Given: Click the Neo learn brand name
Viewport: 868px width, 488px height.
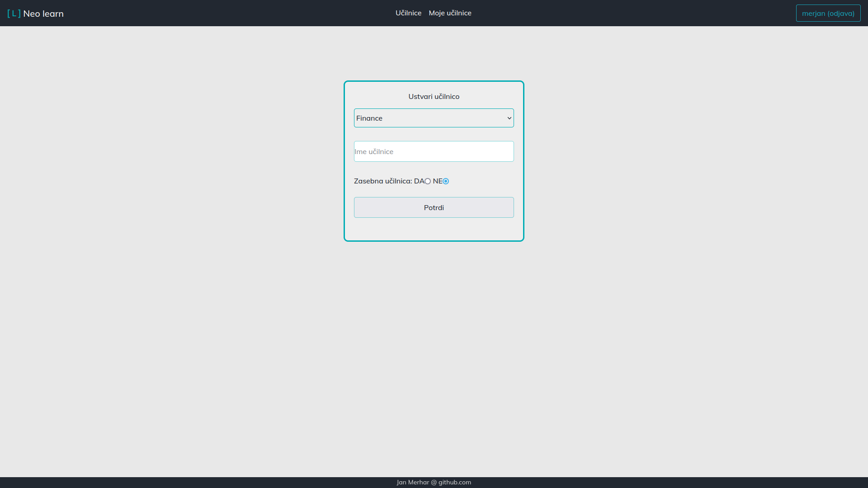Looking at the screenshot, I should tap(43, 14).
